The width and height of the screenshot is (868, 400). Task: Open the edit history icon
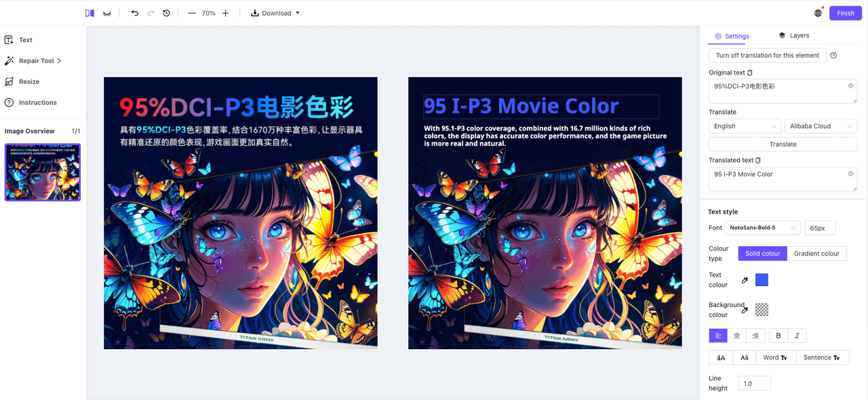[x=167, y=13]
